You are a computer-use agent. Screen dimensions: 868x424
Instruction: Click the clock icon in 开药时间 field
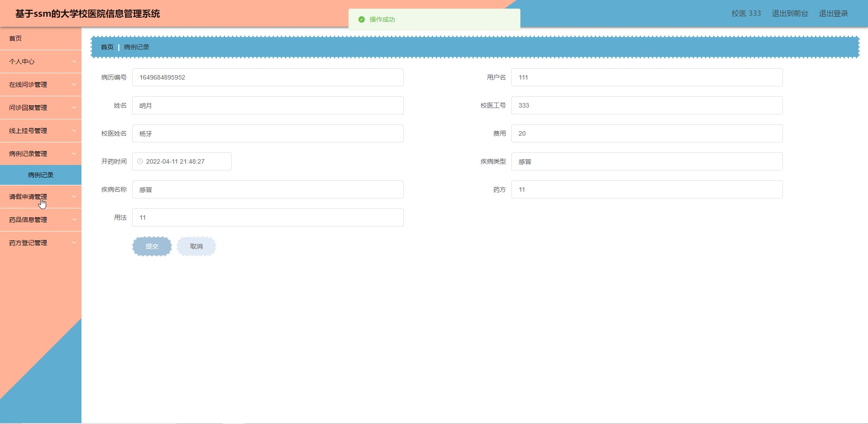click(x=140, y=161)
